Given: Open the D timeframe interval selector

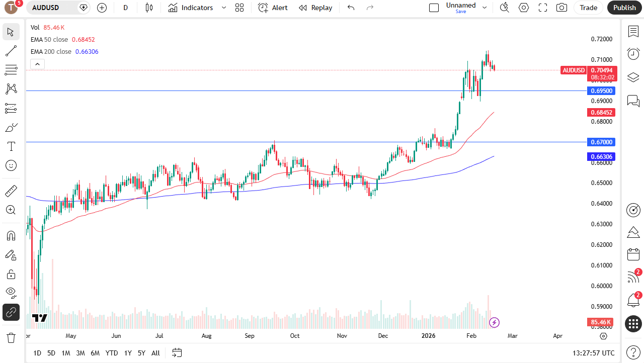Looking at the screenshot, I should 126,8.
